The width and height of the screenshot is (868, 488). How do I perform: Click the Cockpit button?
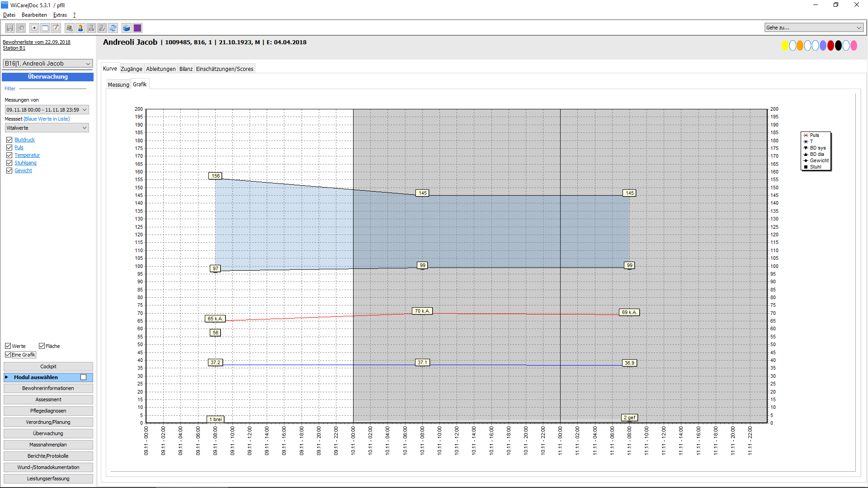coord(48,366)
